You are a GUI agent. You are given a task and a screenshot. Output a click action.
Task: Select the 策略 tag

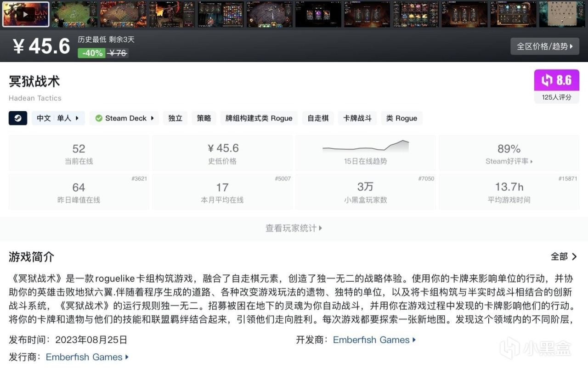pyautogui.click(x=204, y=118)
